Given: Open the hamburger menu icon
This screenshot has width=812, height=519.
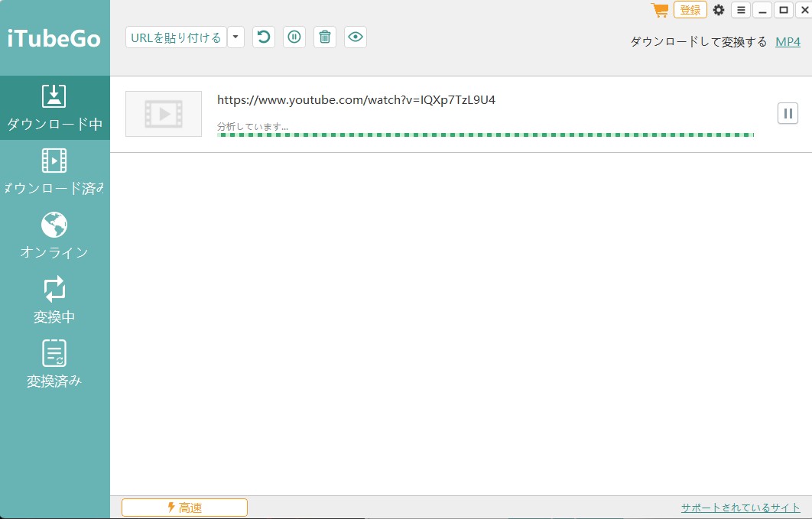Looking at the screenshot, I should tap(741, 10).
